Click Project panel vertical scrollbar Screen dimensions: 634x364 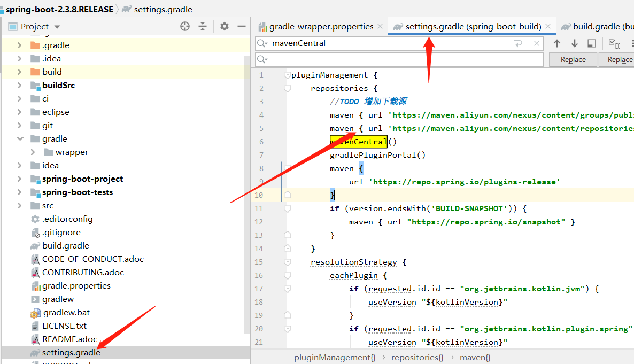click(246, 194)
